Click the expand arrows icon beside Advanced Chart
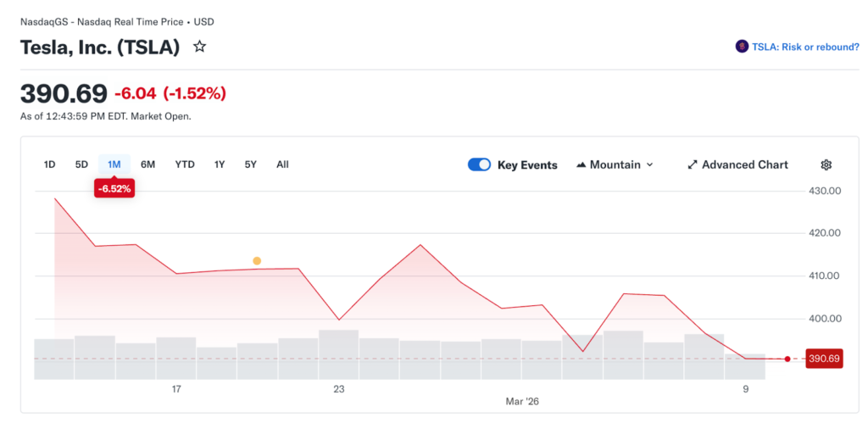Image resolution: width=868 pixels, height=423 pixels. tap(692, 164)
